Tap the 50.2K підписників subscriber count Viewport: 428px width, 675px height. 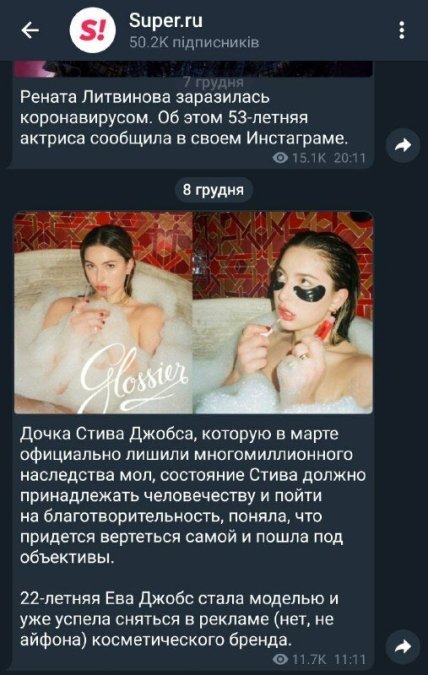coord(194,42)
